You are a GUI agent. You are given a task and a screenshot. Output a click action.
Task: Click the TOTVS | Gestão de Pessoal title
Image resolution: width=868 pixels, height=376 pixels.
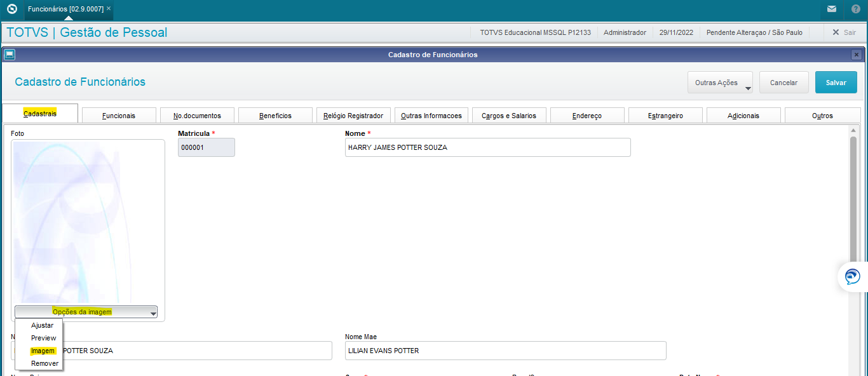(86, 32)
